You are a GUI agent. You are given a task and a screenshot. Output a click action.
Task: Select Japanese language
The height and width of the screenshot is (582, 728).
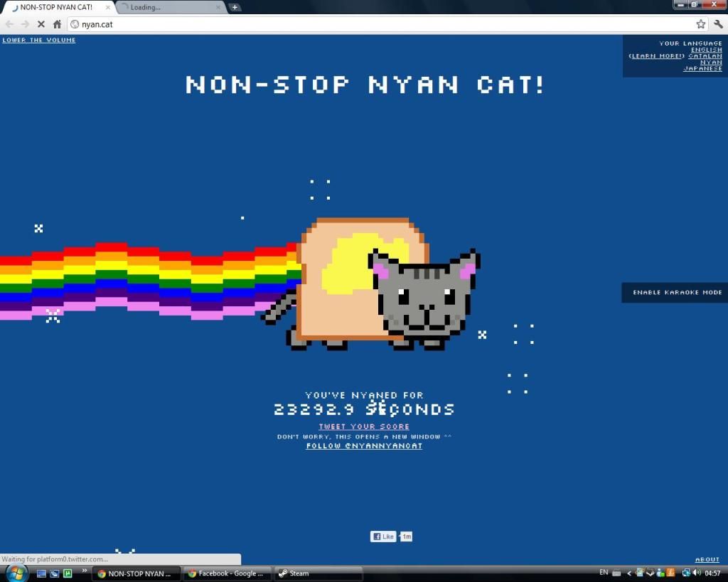[x=702, y=69]
